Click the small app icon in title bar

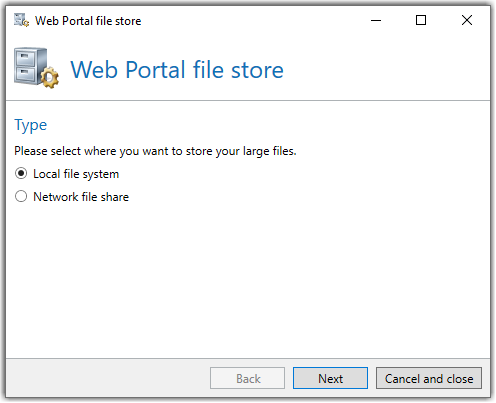(x=21, y=20)
